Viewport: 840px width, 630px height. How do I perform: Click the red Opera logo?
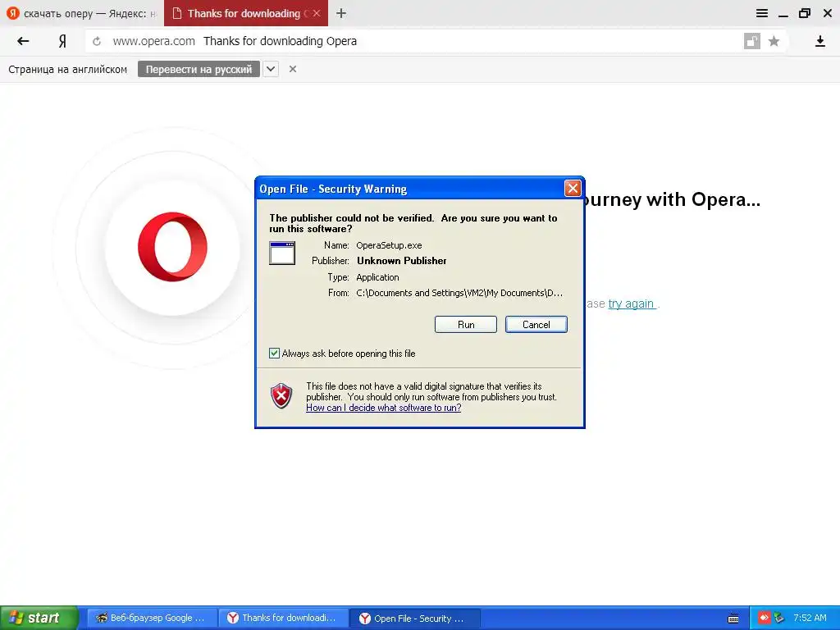pyautogui.click(x=172, y=247)
